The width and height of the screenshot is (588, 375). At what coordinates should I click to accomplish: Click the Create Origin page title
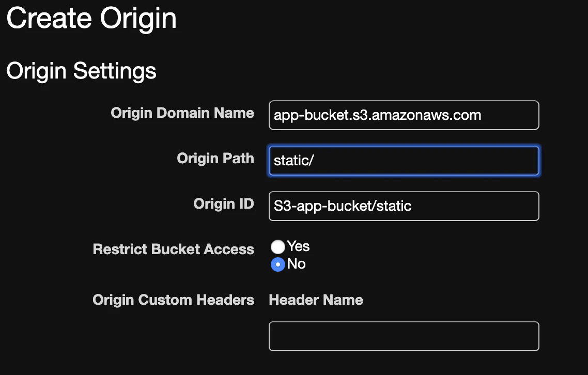click(x=91, y=19)
